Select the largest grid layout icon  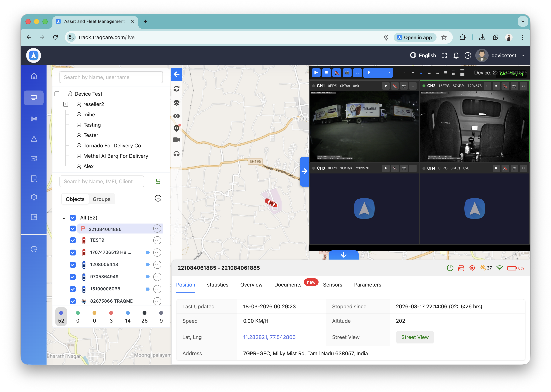[462, 73]
